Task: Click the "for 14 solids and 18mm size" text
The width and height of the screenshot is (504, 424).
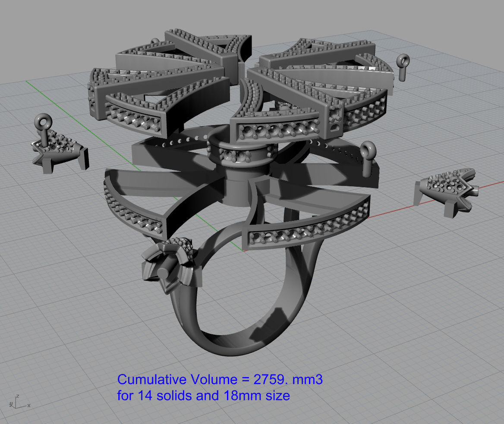Action: point(204,396)
